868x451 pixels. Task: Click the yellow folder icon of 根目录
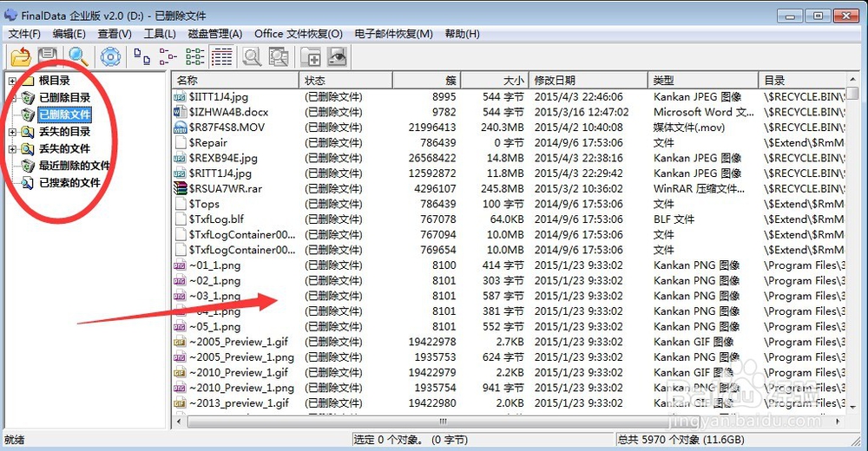[x=28, y=81]
